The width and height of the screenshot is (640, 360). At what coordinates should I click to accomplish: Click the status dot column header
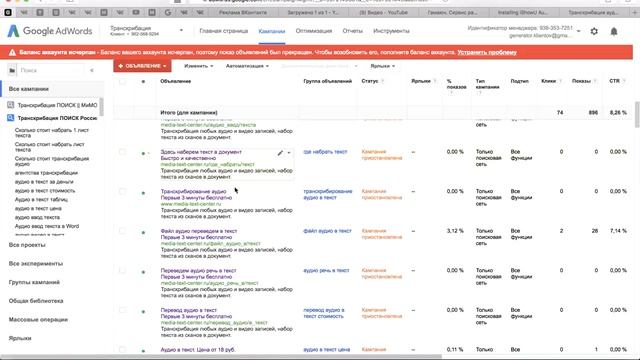pyautogui.click(x=143, y=82)
